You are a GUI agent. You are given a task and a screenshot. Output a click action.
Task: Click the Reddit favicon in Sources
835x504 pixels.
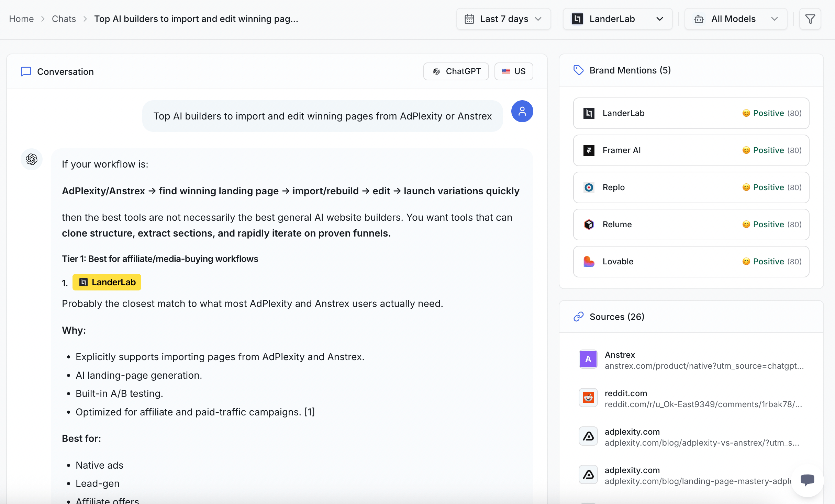click(x=588, y=398)
